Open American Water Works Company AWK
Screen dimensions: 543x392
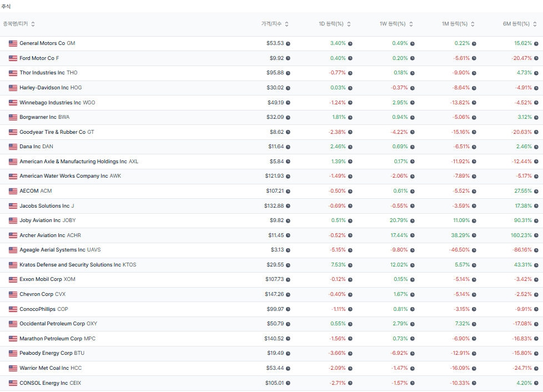(x=71, y=176)
